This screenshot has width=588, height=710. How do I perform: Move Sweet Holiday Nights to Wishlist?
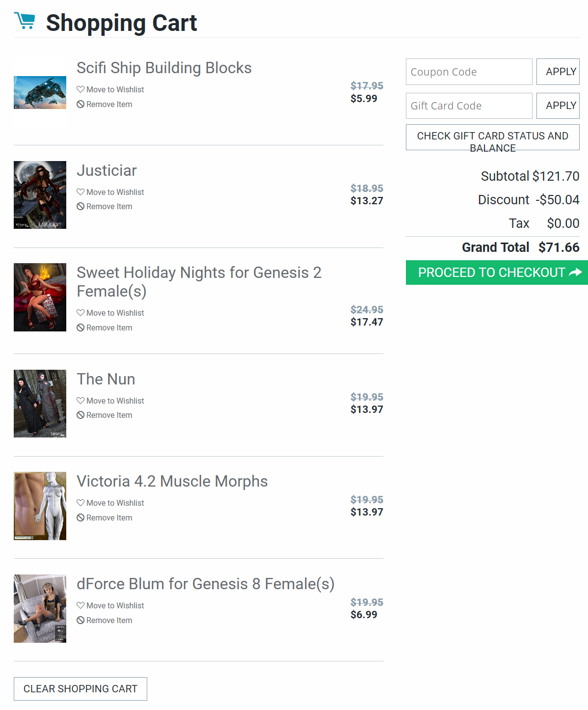(x=115, y=313)
